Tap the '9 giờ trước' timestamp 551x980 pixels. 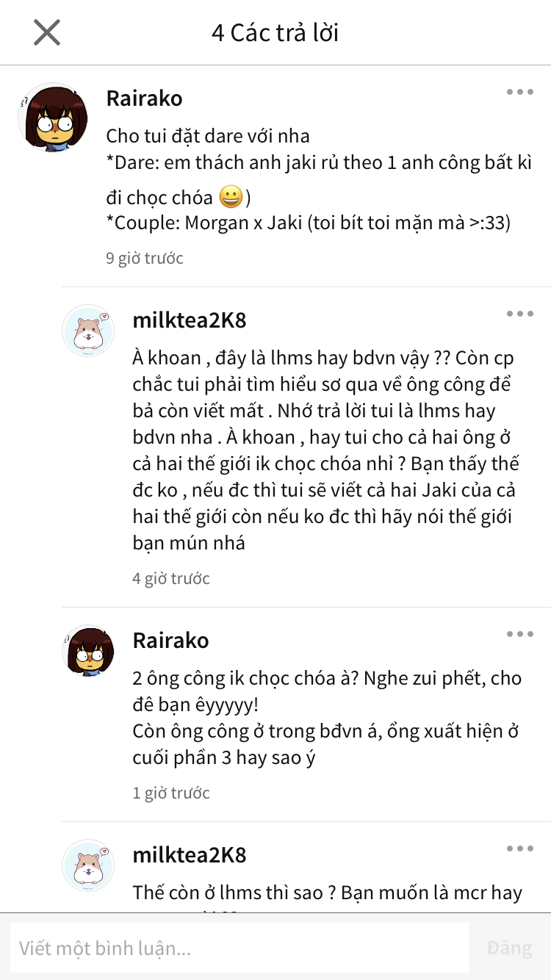point(145,258)
